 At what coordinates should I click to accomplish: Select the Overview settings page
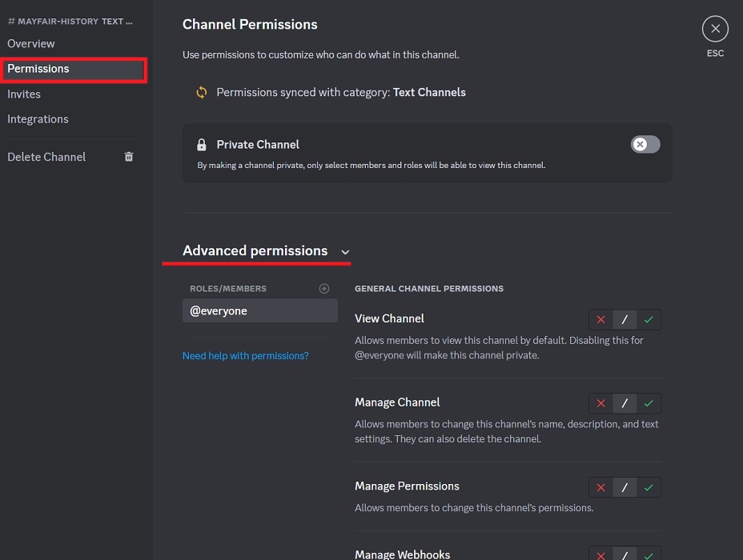click(x=30, y=43)
